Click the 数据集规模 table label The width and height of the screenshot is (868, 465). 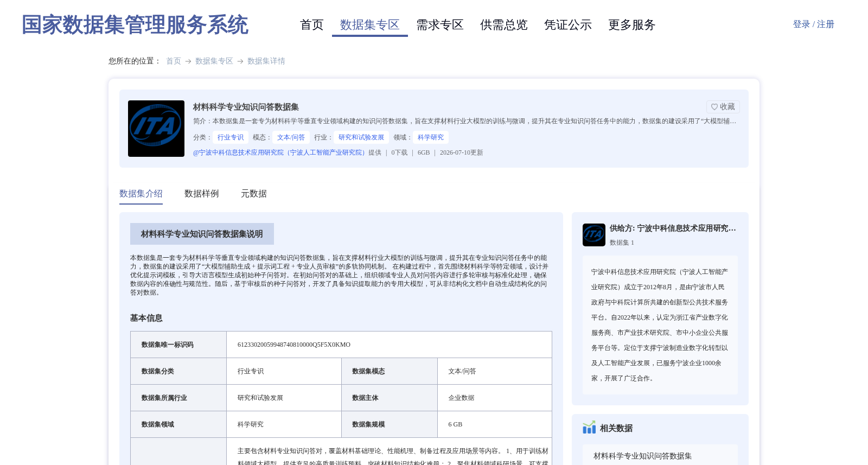point(368,424)
